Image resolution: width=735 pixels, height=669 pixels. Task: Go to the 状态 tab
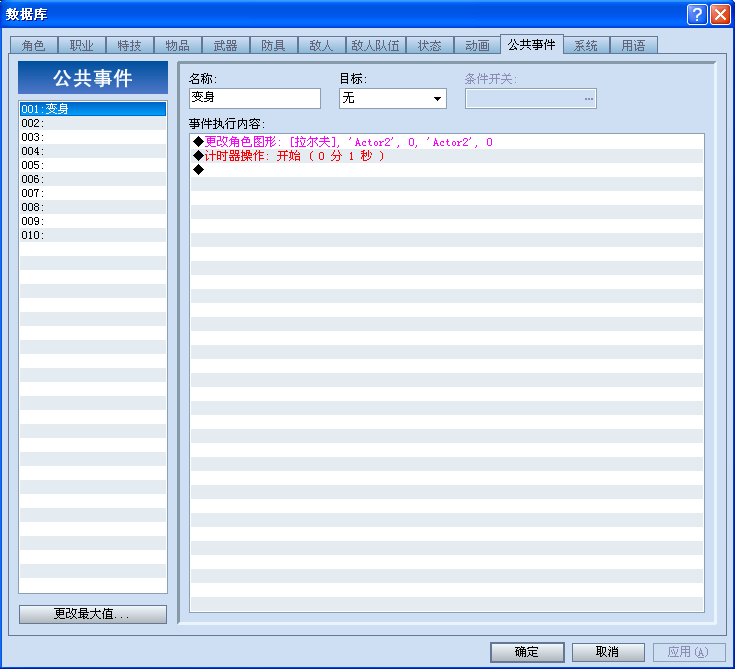(x=430, y=45)
